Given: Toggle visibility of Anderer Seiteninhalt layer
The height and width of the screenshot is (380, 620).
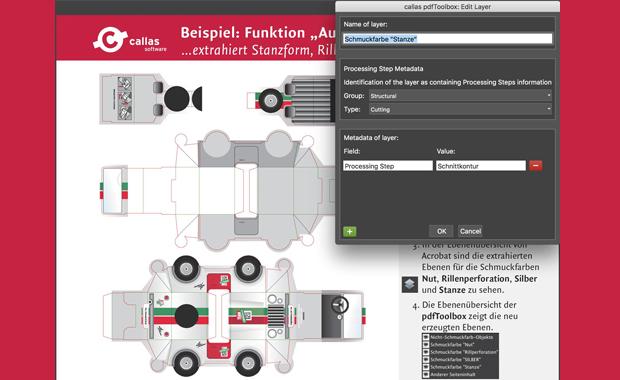Looking at the screenshot, I should pos(426,374).
